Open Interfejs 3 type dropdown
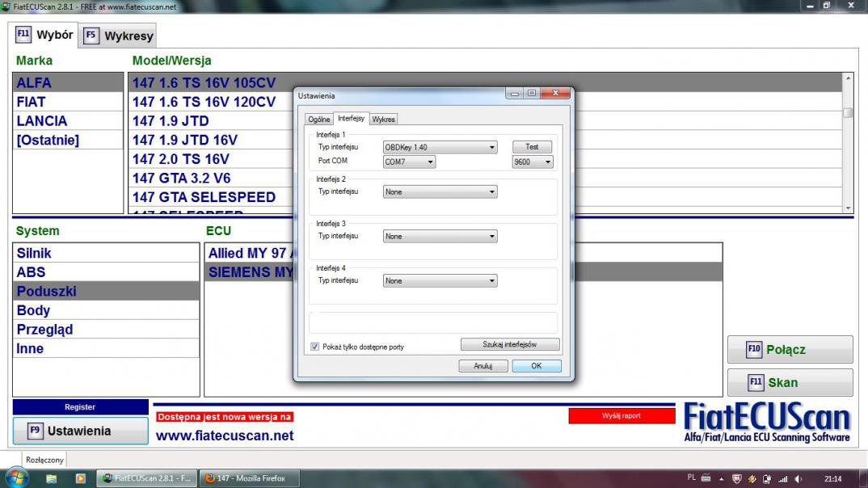The image size is (868, 488). pyautogui.click(x=440, y=236)
